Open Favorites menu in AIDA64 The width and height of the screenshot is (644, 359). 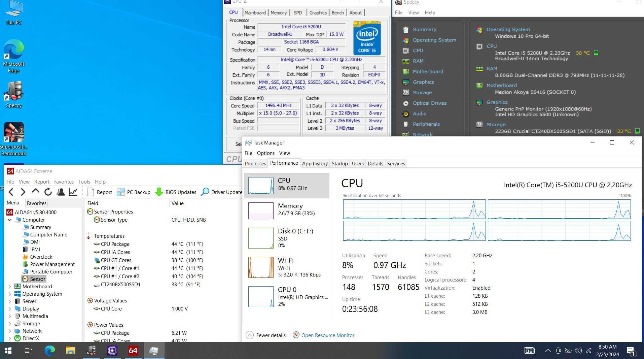pos(64,182)
